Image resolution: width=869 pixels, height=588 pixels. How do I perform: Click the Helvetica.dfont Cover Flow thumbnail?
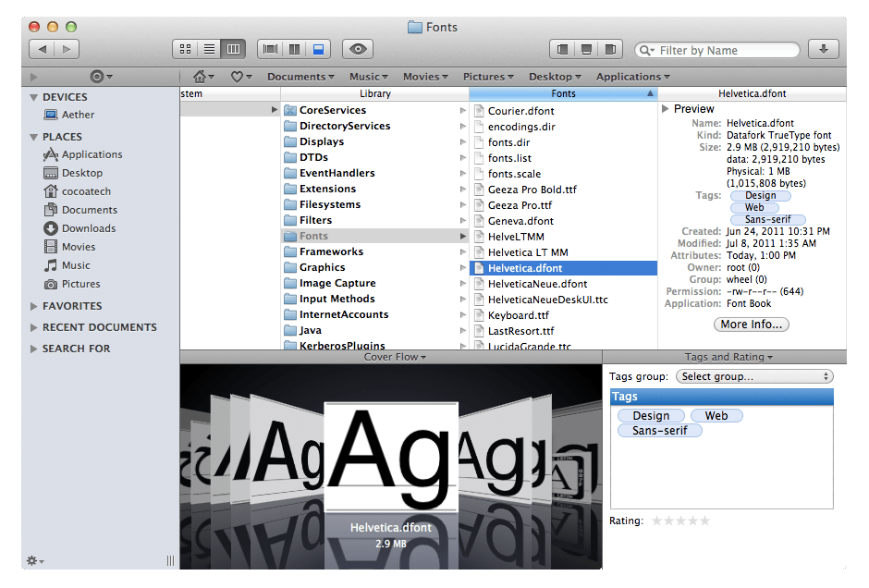(391, 457)
